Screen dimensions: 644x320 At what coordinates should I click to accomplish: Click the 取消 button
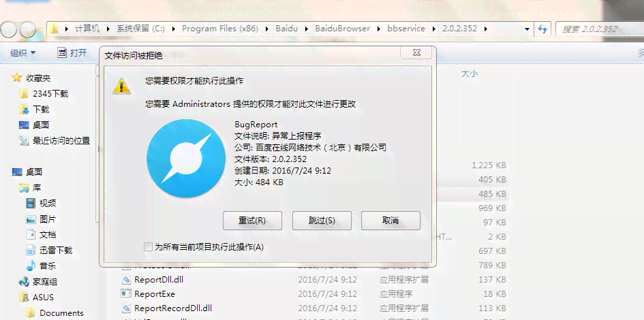(x=390, y=221)
